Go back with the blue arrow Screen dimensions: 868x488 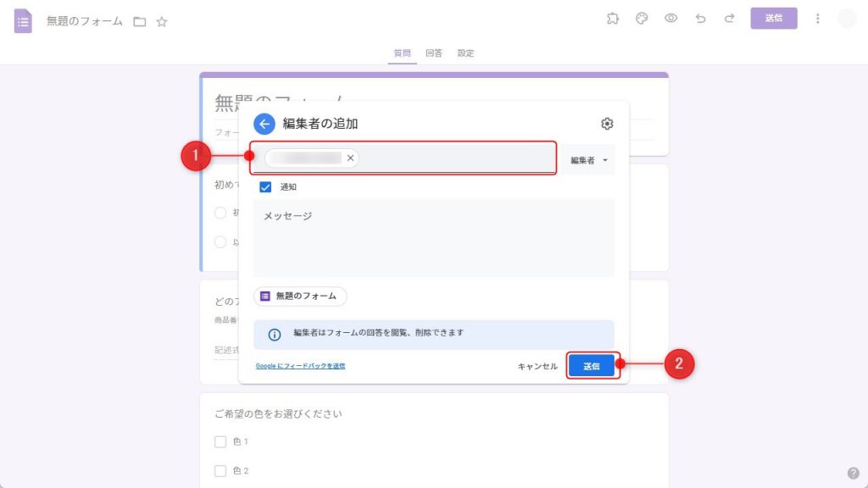264,124
